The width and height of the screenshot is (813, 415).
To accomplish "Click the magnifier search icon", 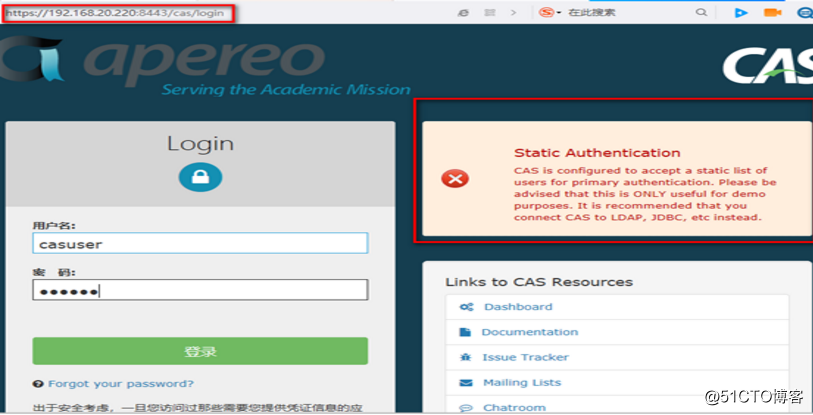I will (701, 12).
